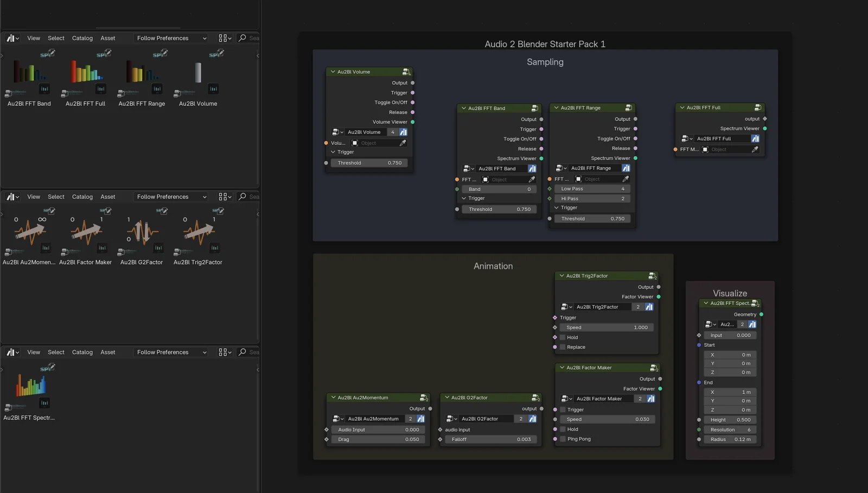Open the View menu in the asset browser
The width and height of the screenshot is (868, 493).
[x=33, y=38]
